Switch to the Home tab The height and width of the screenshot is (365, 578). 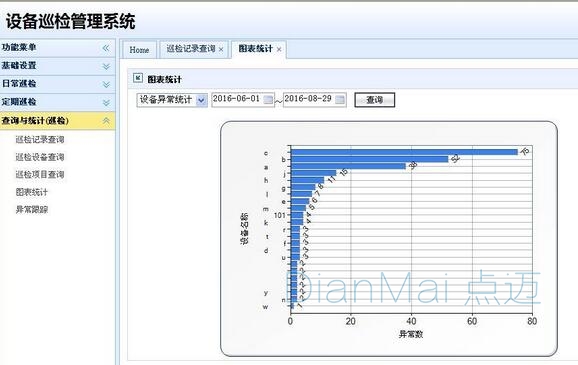139,50
